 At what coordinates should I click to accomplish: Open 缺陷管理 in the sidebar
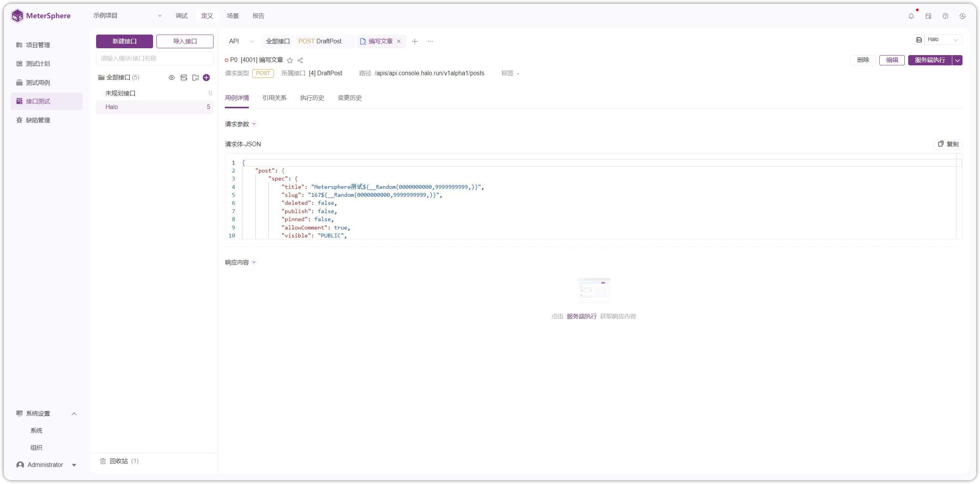[x=46, y=120]
